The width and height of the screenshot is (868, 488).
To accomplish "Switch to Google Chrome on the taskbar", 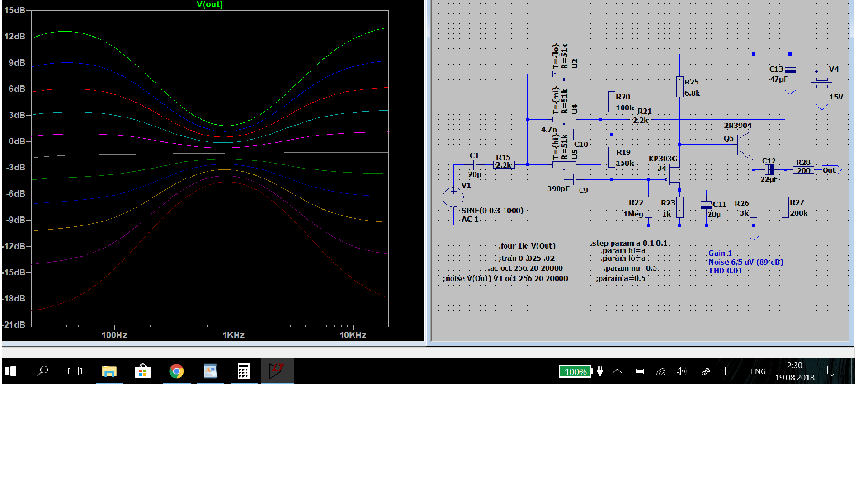I will click(177, 371).
